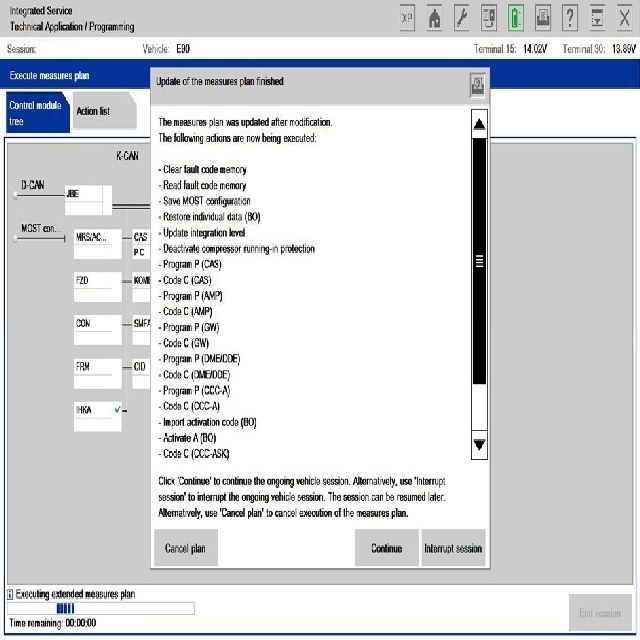This screenshot has width=640, height=640.
Task: Select the MRS/AC... control module box
Action: point(98,244)
